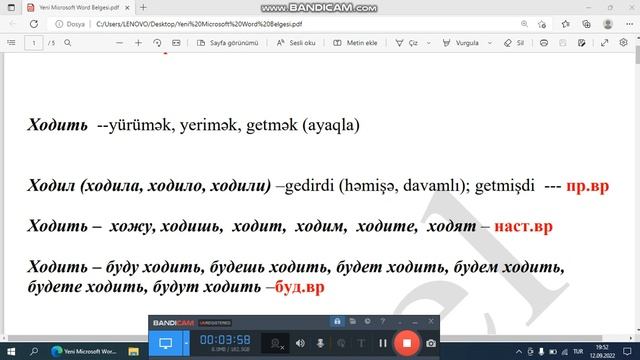Open Bandicam output folder

click(353, 322)
